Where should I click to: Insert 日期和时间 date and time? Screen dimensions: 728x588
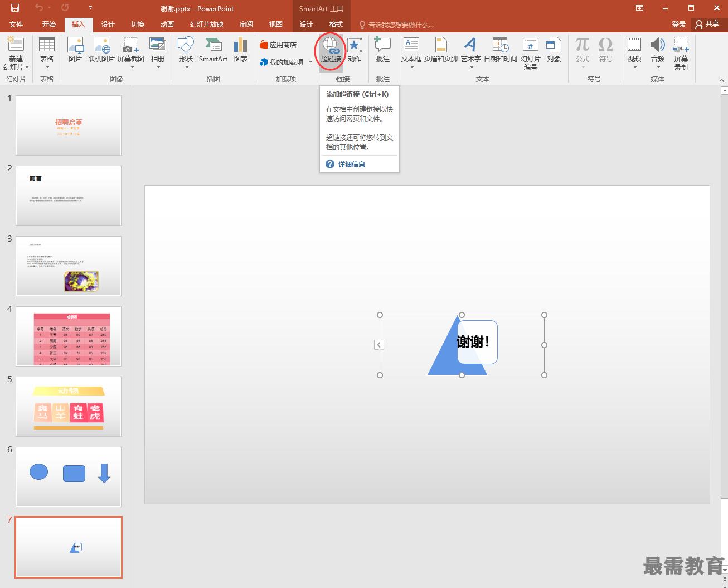point(501,50)
